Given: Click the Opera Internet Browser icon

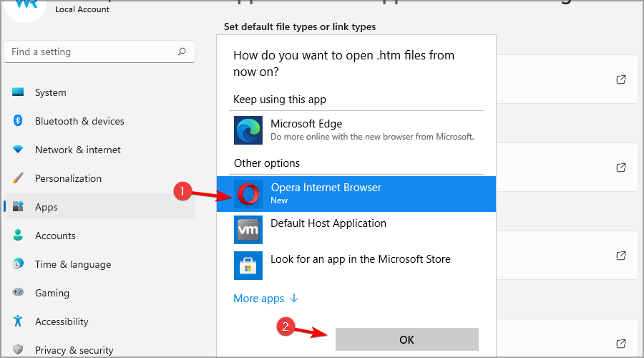Looking at the screenshot, I should [x=249, y=194].
